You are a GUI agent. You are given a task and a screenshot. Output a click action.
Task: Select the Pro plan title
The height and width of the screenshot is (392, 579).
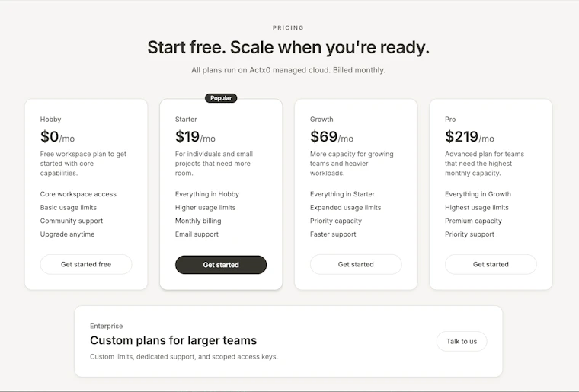click(450, 120)
